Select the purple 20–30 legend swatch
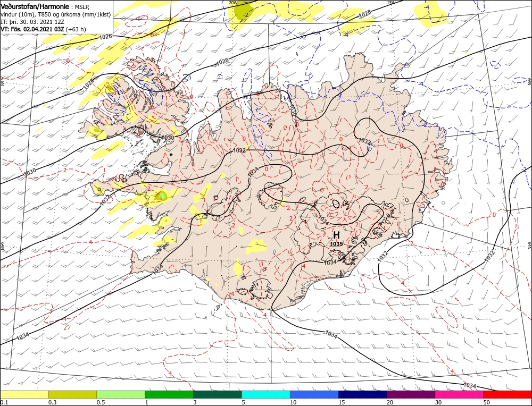This screenshot has width=532, height=406. click(x=411, y=394)
